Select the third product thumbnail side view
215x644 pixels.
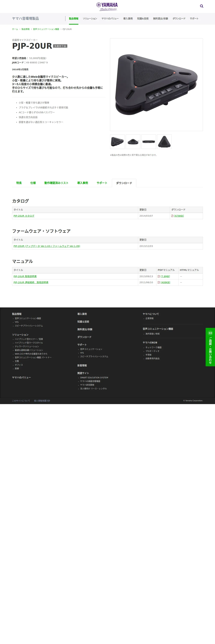click(149, 142)
